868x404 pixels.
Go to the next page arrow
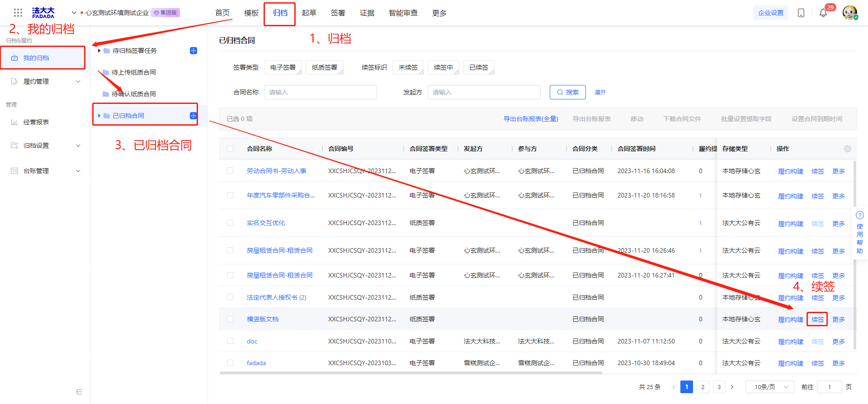click(732, 387)
